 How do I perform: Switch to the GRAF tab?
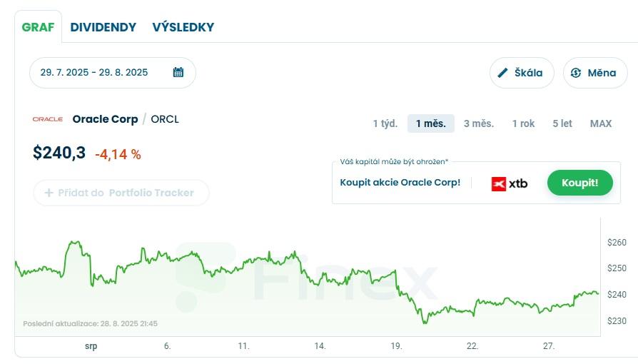[38, 27]
